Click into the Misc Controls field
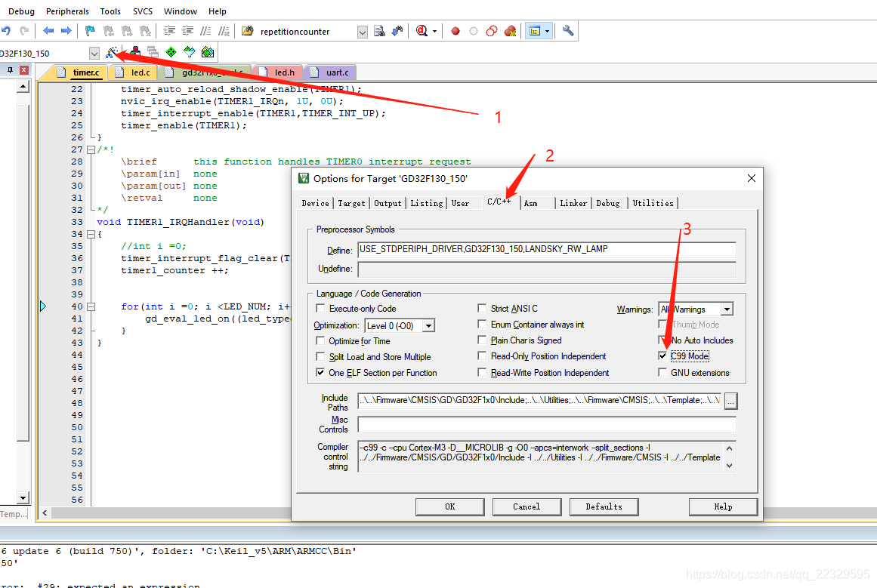Screen dimensions: 877x588 [x=547, y=425]
